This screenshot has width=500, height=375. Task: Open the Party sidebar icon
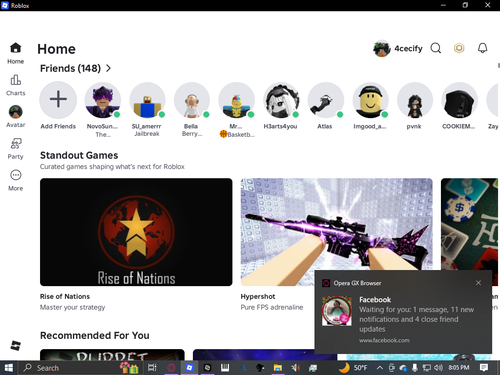coord(16,143)
